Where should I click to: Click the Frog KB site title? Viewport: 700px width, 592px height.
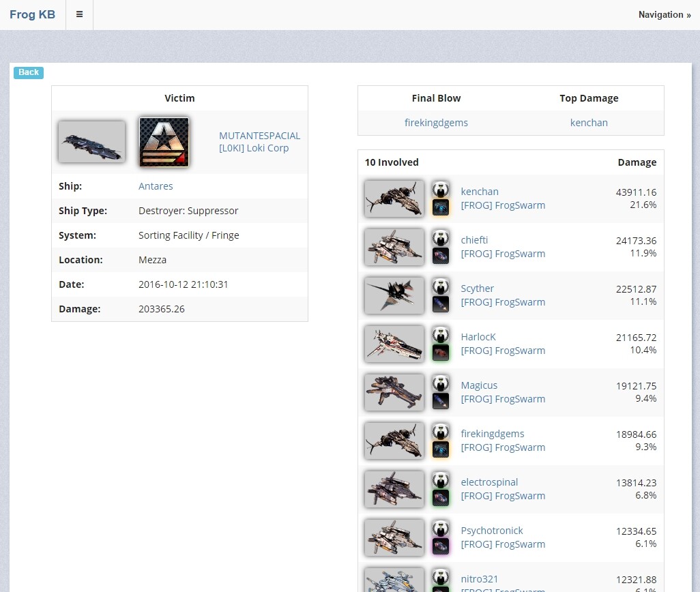[x=32, y=14]
